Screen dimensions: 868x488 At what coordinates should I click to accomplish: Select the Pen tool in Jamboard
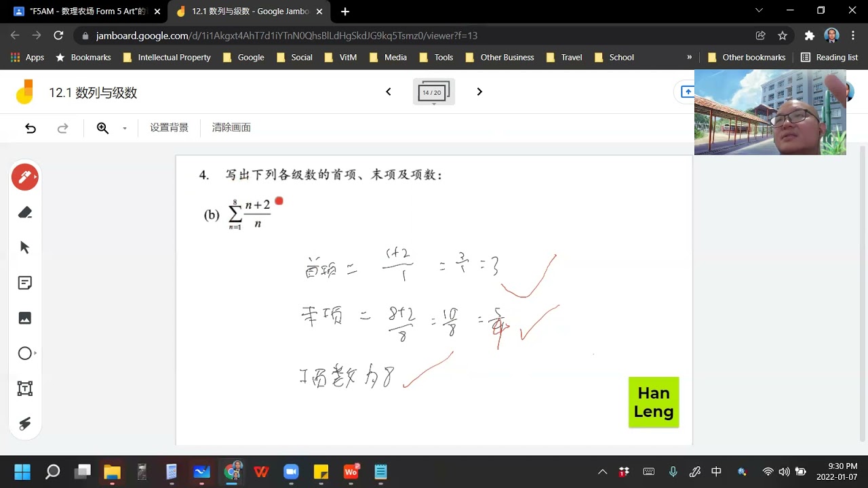pos(25,178)
